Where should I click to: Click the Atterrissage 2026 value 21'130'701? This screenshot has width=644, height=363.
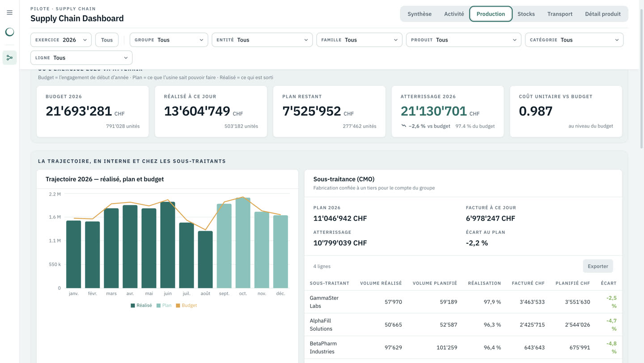pos(434,111)
